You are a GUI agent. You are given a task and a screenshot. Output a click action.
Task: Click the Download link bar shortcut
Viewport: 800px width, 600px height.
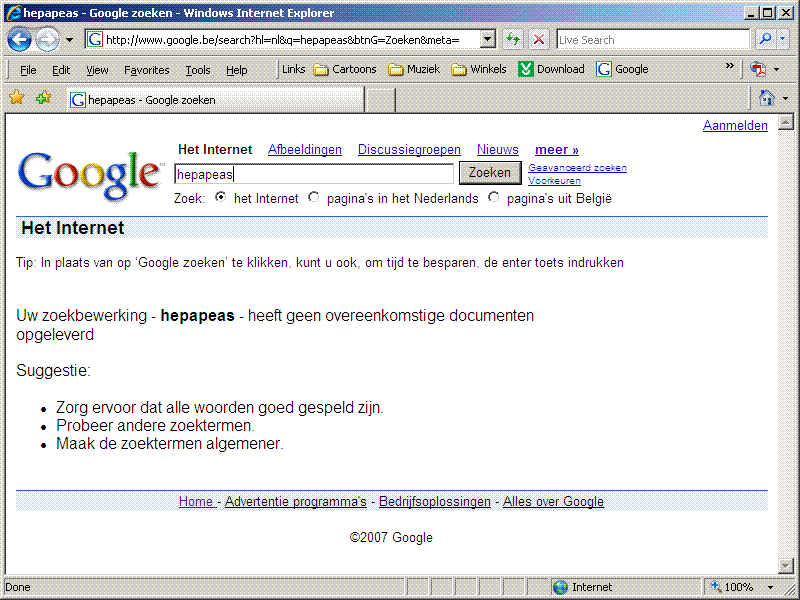point(551,69)
